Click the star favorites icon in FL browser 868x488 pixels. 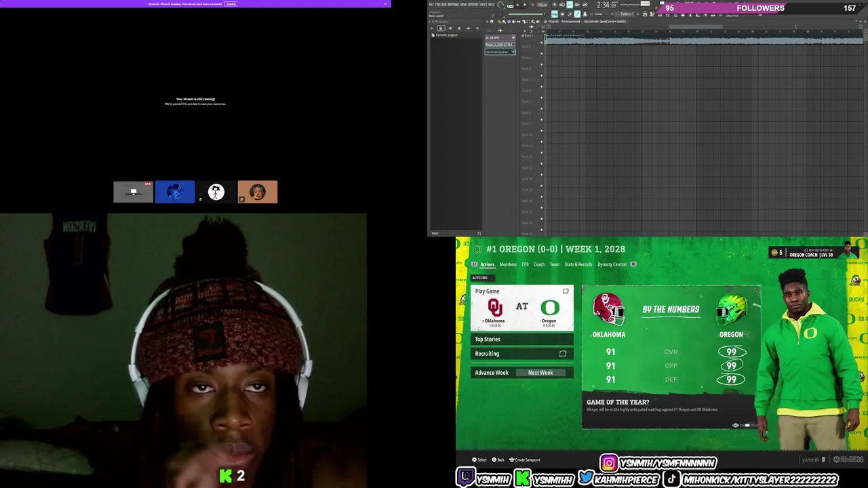pyautogui.click(x=477, y=28)
